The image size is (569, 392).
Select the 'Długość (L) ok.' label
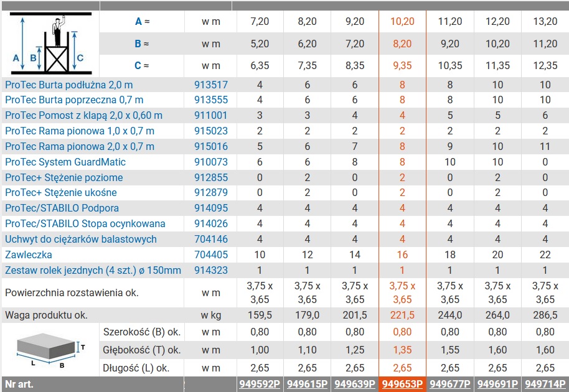[136, 368]
